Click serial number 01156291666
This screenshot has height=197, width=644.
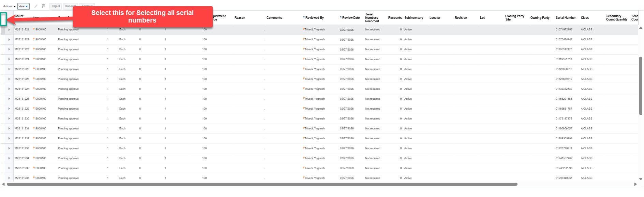click(x=564, y=99)
